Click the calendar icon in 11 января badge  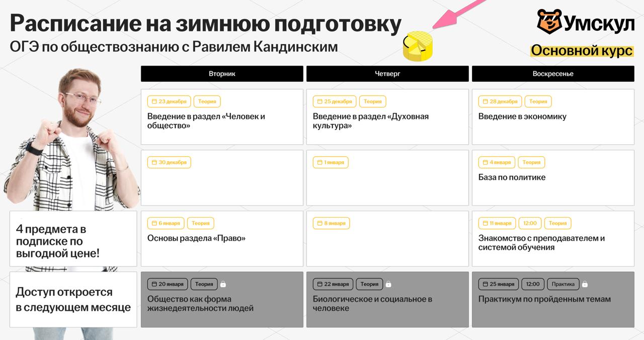(x=485, y=224)
